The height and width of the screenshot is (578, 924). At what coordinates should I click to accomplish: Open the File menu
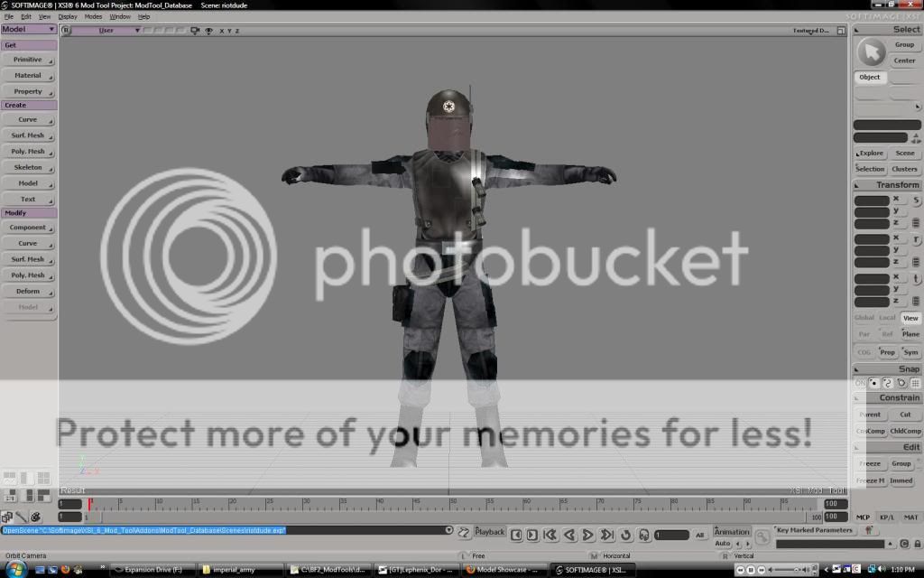(8, 17)
